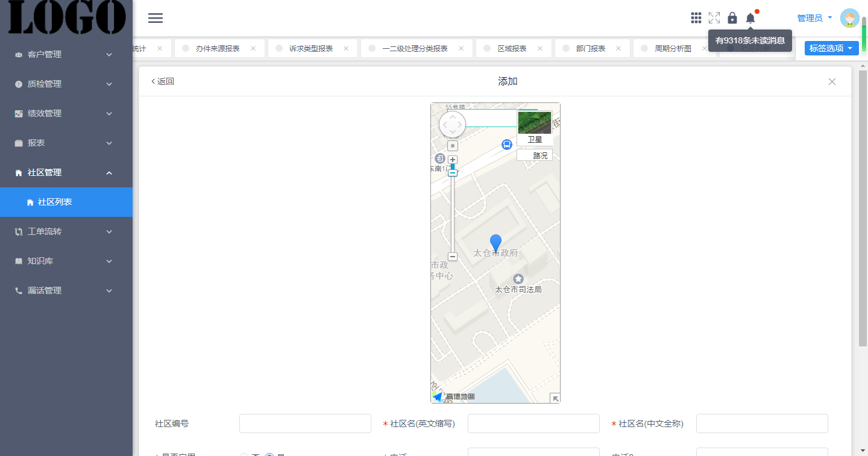Toggle the 路况 traffic layer
This screenshot has height=456, width=868.
pos(535,155)
